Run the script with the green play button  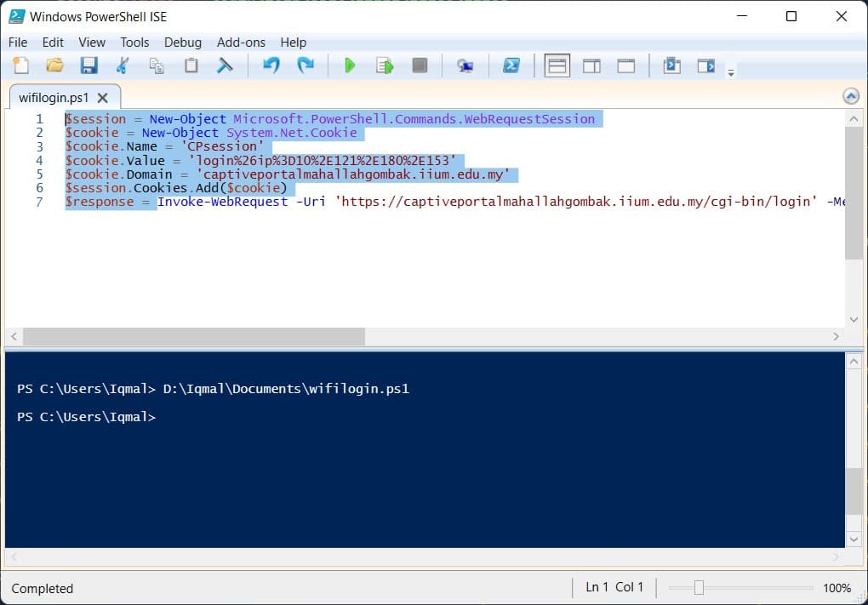[350, 66]
